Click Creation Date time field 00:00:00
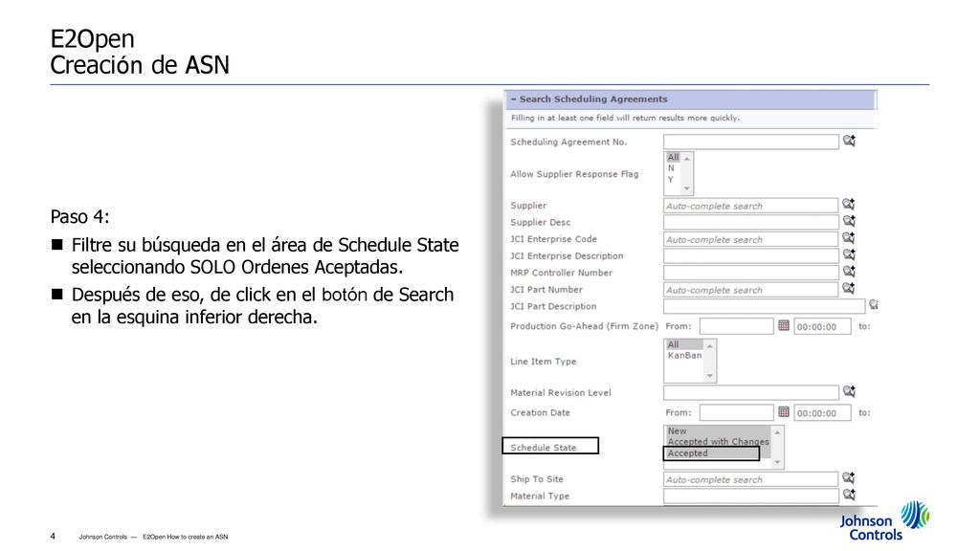This screenshot has height=551, width=980. pyautogui.click(x=822, y=413)
